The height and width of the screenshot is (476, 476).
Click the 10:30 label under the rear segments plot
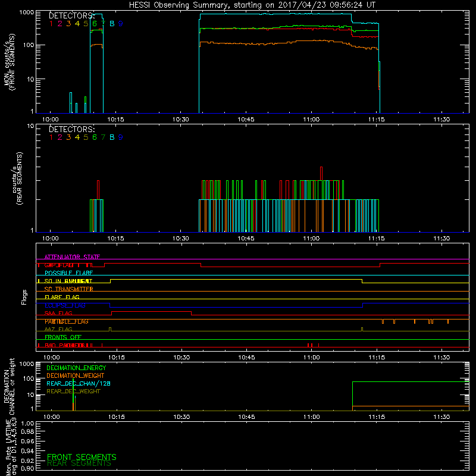click(x=181, y=239)
